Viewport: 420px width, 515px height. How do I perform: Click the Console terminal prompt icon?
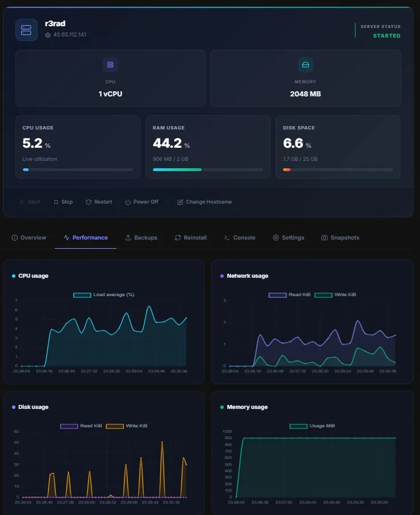pos(227,237)
